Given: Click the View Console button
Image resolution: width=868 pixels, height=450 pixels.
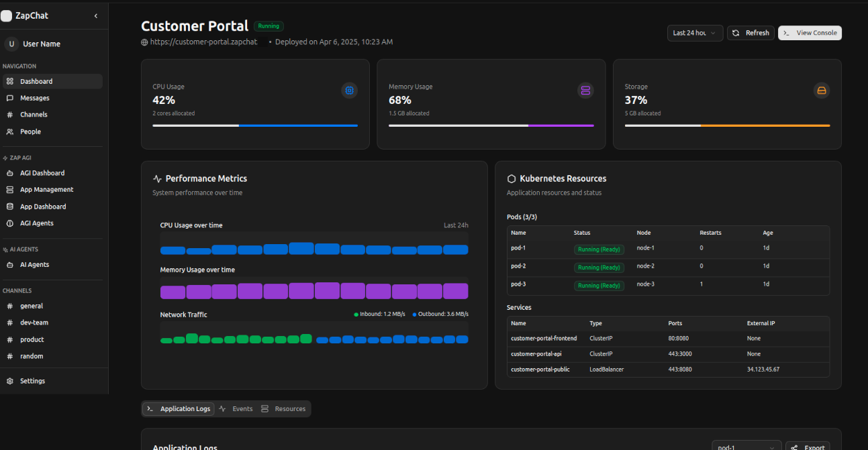Looking at the screenshot, I should (x=810, y=33).
